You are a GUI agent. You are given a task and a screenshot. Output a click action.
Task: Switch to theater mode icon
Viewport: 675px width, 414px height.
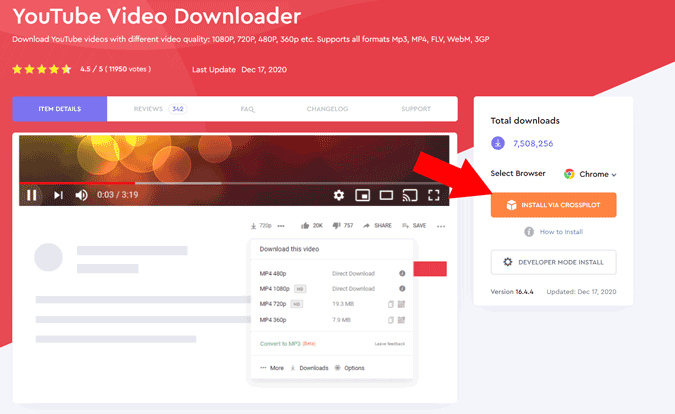(386, 195)
